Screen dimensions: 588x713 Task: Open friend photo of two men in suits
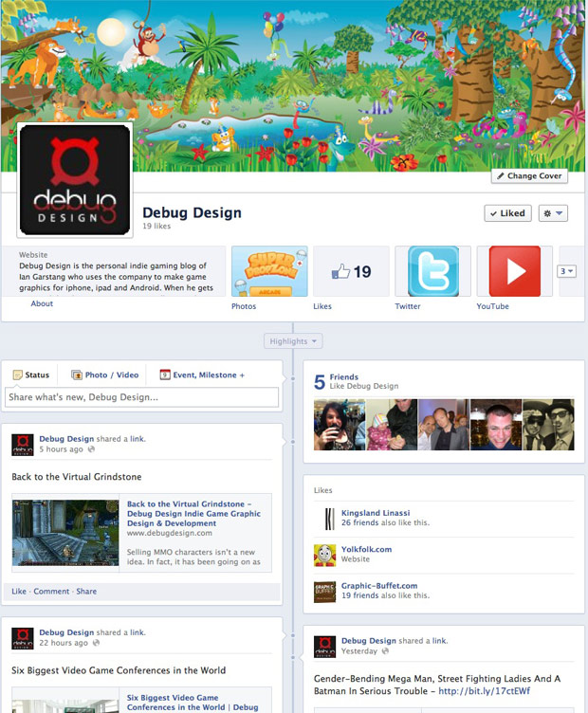tap(444, 425)
